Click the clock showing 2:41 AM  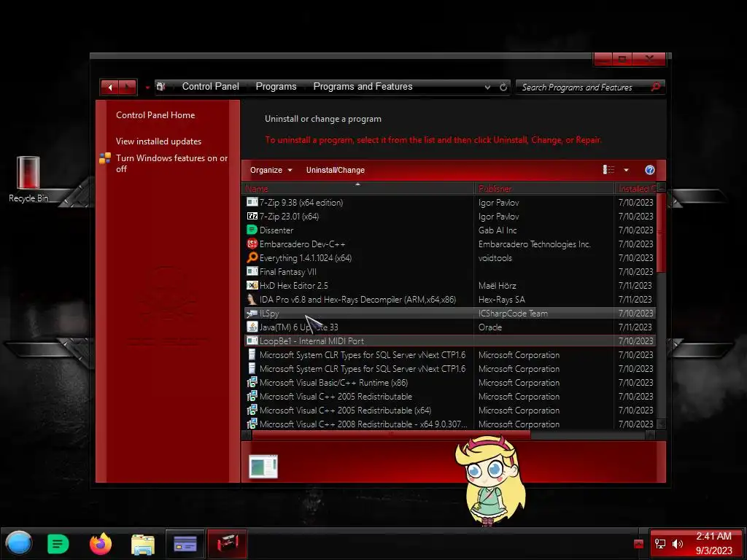pyautogui.click(x=713, y=536)
